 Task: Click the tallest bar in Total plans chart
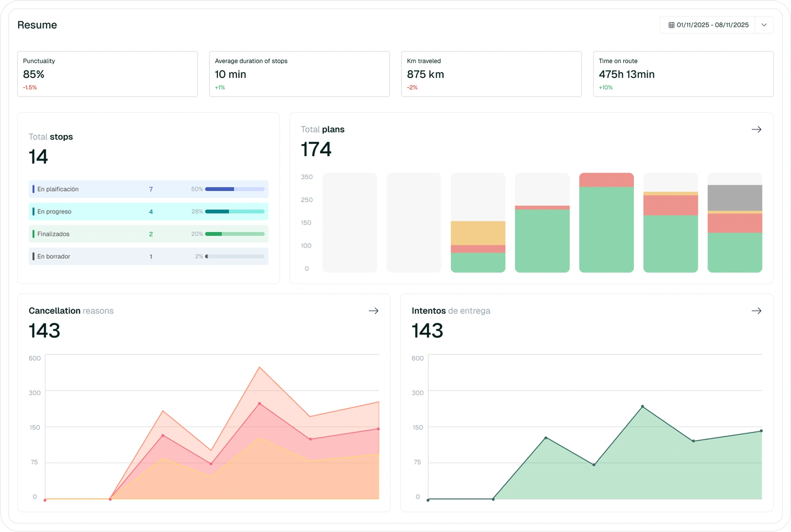(606, 222)
